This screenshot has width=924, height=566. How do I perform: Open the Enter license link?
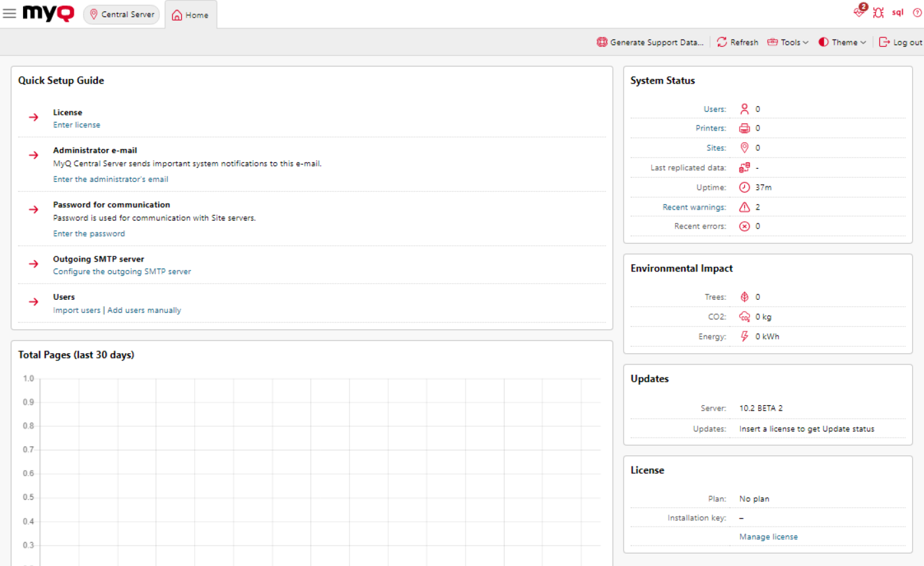(x=76, y=125)
